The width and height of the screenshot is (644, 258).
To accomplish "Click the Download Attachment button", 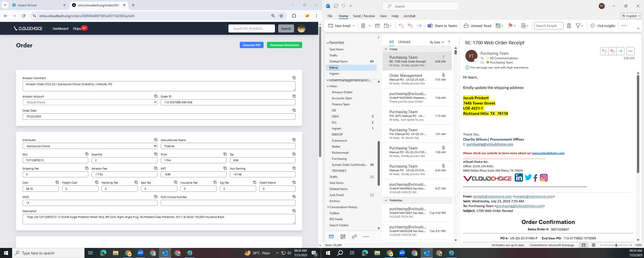I will click(x=284, y=45).
